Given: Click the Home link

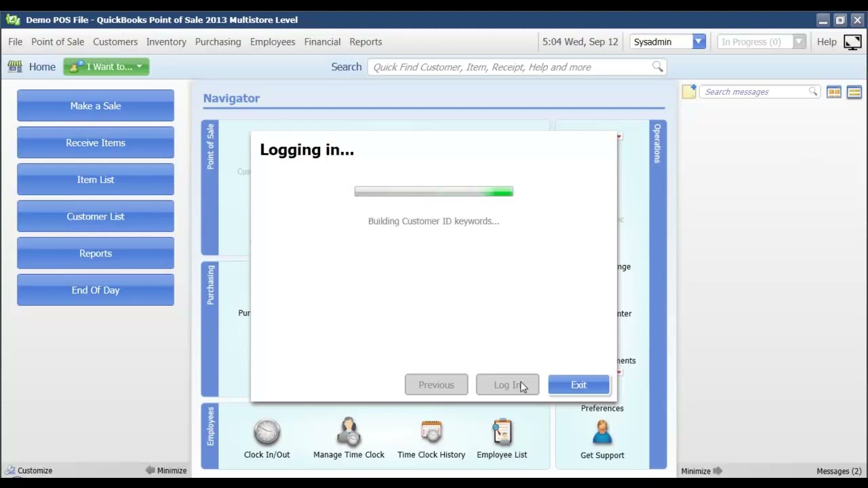Looking at the screenshot, I should (42, 66).
